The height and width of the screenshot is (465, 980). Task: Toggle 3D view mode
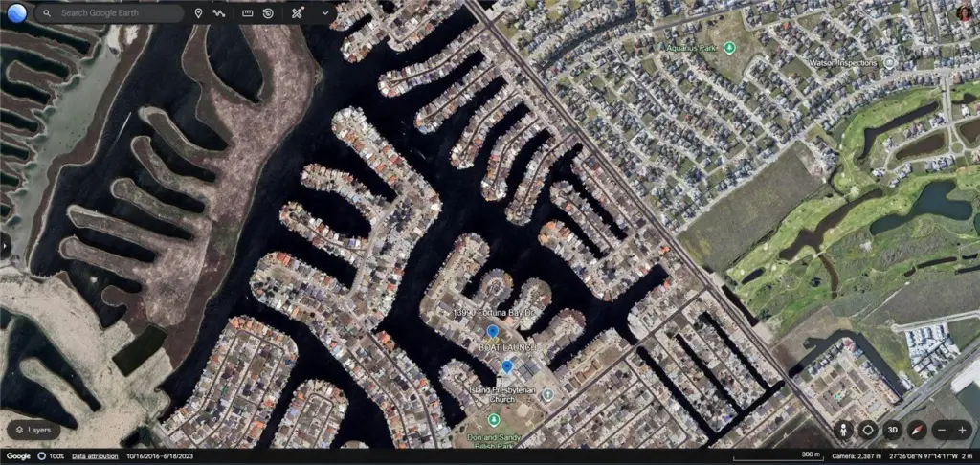tap(892, 430)
